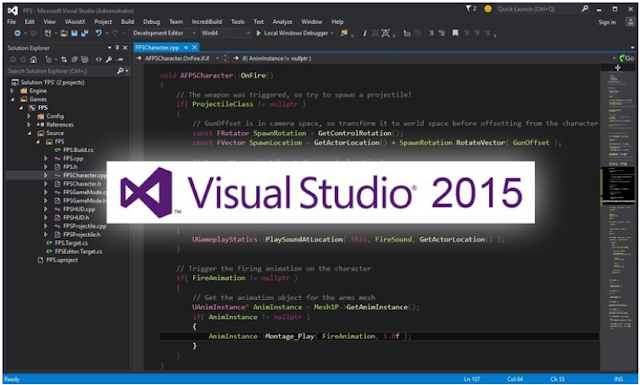Click the Sign in link
The width and height of the screenshot is (640, 385).
point(607,22)
